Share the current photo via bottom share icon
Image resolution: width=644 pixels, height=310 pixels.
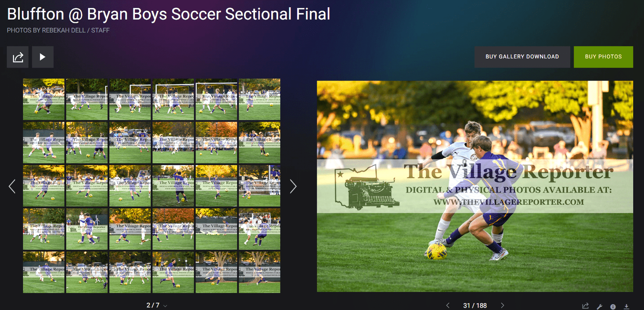pos(586,306)
